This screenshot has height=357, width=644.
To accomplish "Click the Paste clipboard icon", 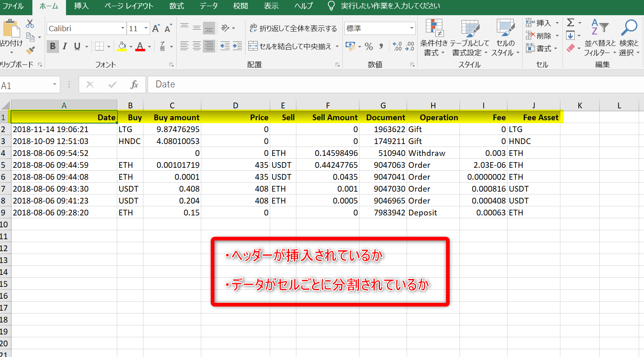I will [x=11, y=29].
